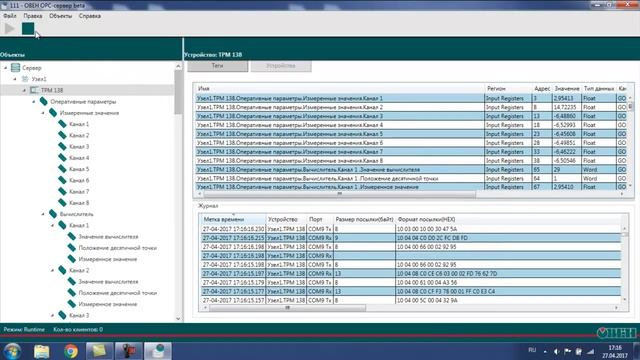Expand Канал 3 under Вычислитель
640x360 pixels.
pyautogui.click(x=53, y=315)
